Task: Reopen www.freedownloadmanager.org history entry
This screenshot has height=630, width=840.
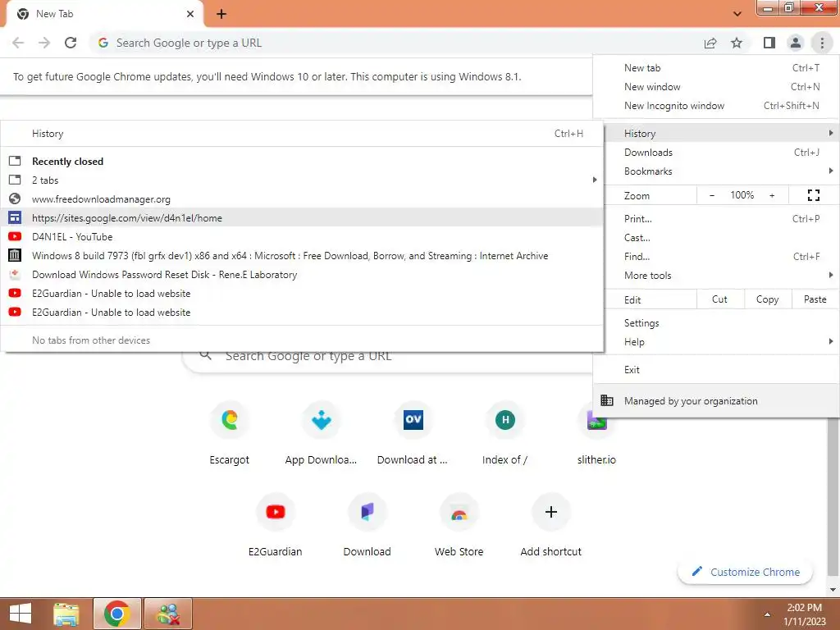Action: pos(302,199)
